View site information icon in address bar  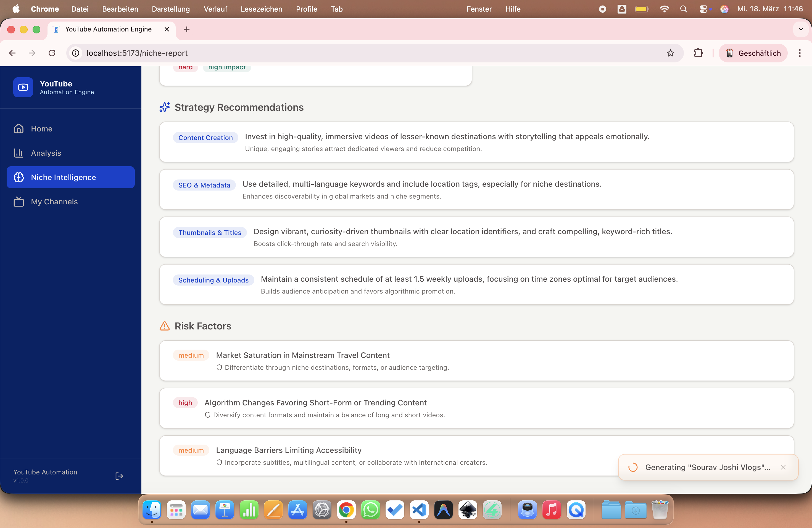(75, 53)
